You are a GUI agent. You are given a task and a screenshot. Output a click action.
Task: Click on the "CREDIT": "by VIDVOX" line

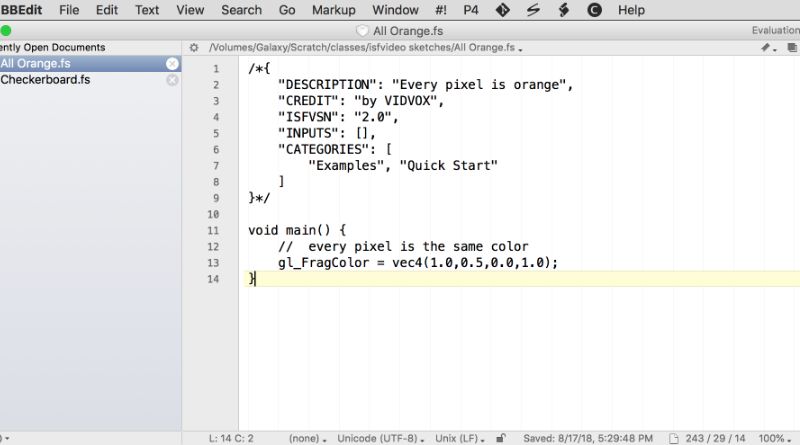point(361,101)
